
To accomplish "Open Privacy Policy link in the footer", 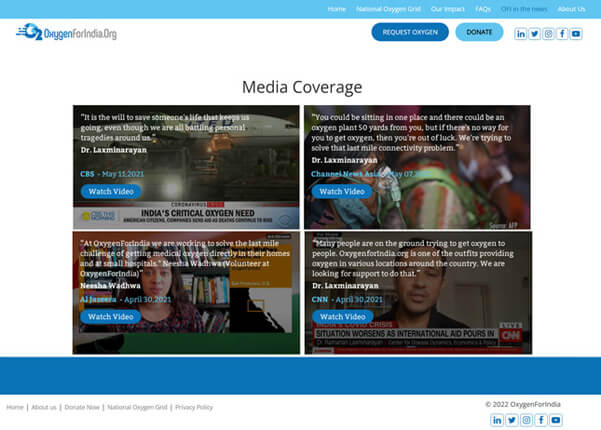I will point(193,407).
